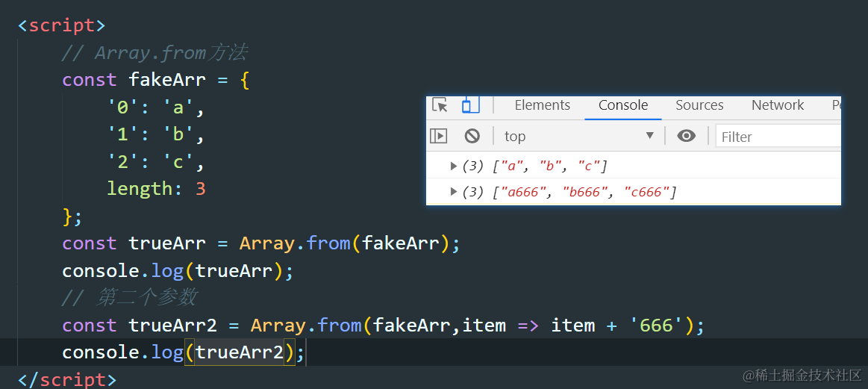Click the '// Array.from方法' comment
This screenshot has width=868, height=389.
[x=155, y=53]
